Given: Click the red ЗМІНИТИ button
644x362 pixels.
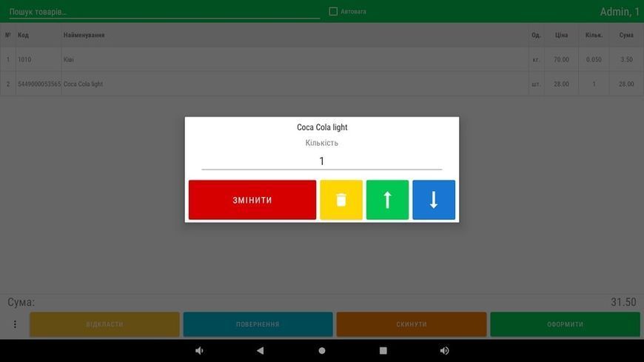Looking at the screenshot, I should tap(252, 200).
